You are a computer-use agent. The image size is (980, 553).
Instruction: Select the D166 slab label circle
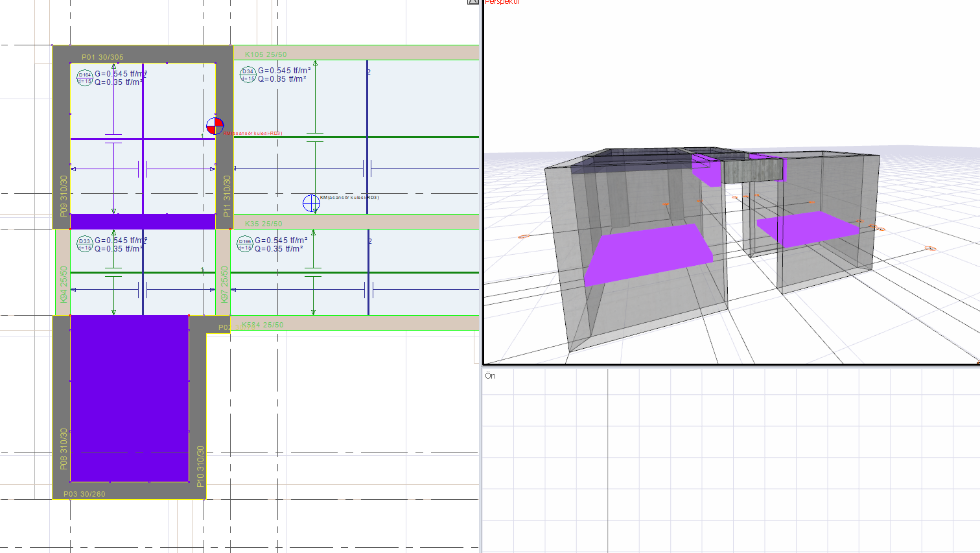245,244
